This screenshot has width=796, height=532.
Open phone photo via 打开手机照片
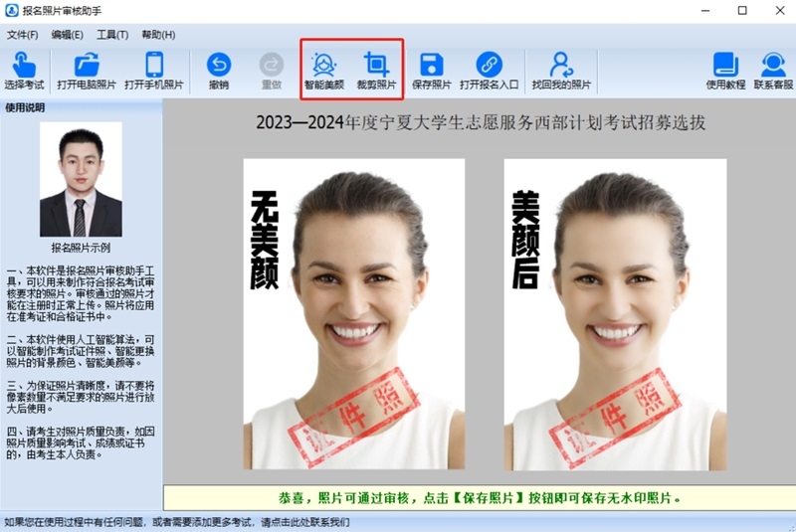[x=154, y=71]
